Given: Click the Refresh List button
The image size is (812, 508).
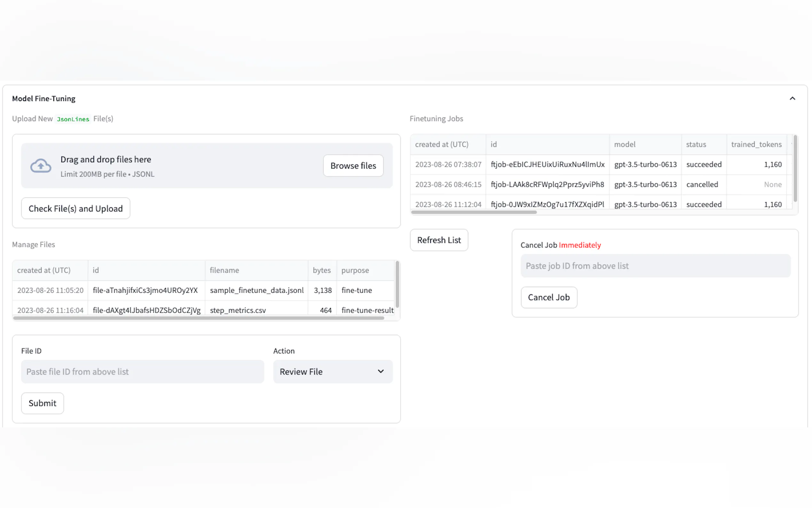Looking at the screenshot, I should (x=438, y=240).
